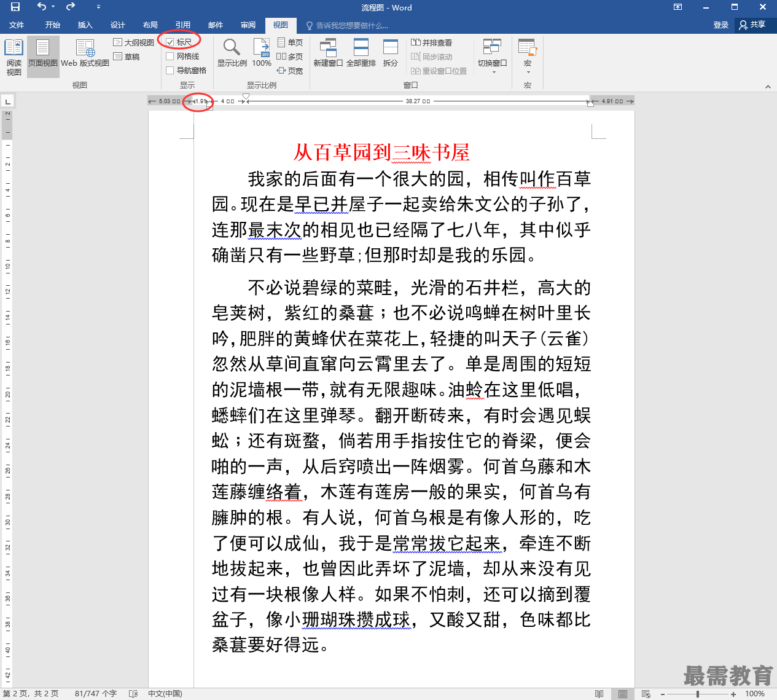This screenshot has width=777, height=700.
Task: Click 新建窗口 new window
Action: [x=328, y=53]
